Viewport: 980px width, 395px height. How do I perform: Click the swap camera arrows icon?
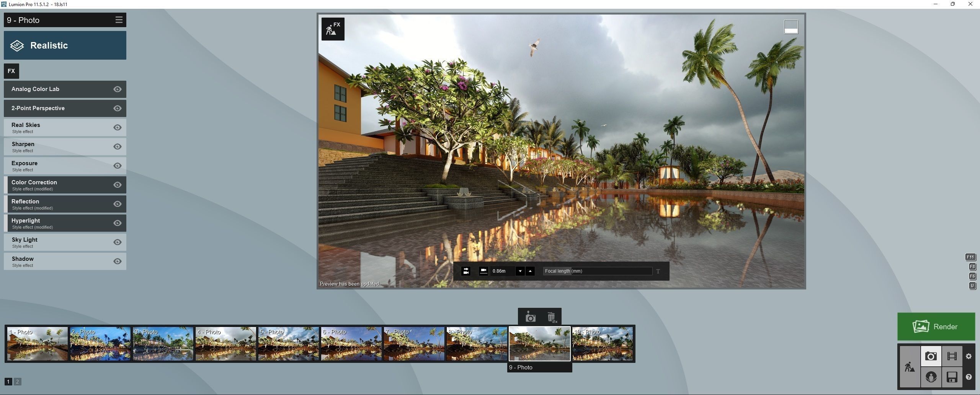pos(466,271)
